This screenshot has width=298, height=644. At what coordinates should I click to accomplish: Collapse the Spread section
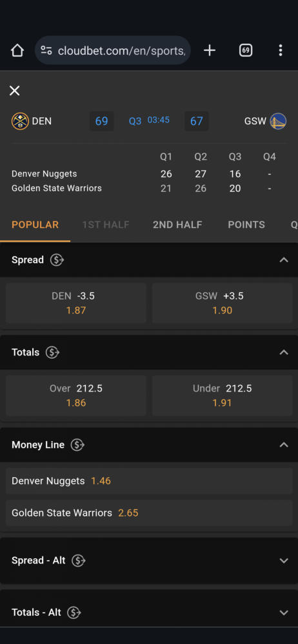(x=284, y=260)
